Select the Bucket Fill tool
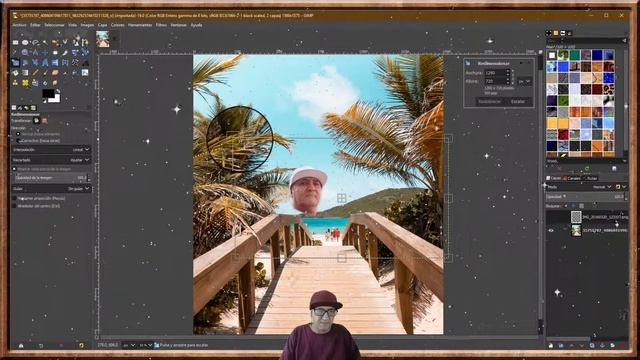 tap(16, 73)
